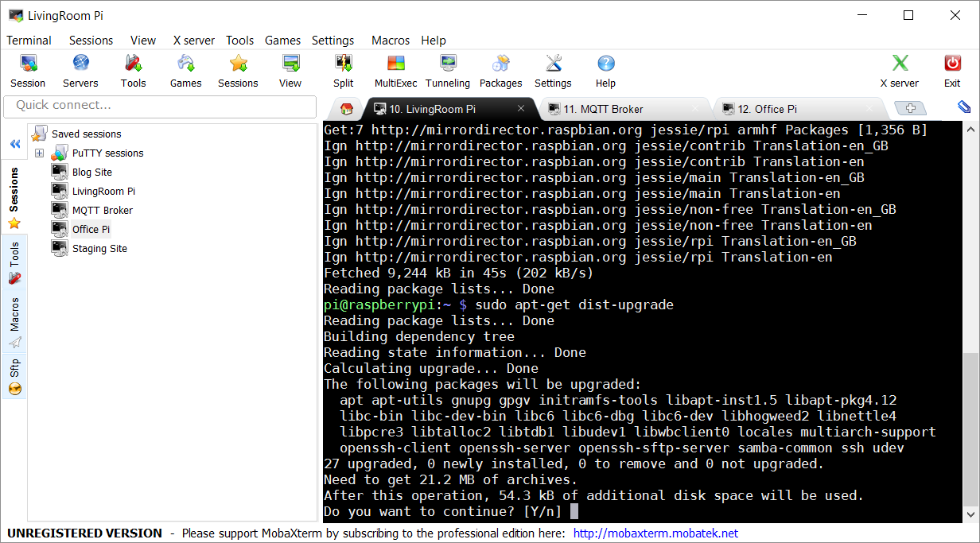
Task: Click the "Do you want to continue? [Y/n]" prompt
Action: point(442,511)
